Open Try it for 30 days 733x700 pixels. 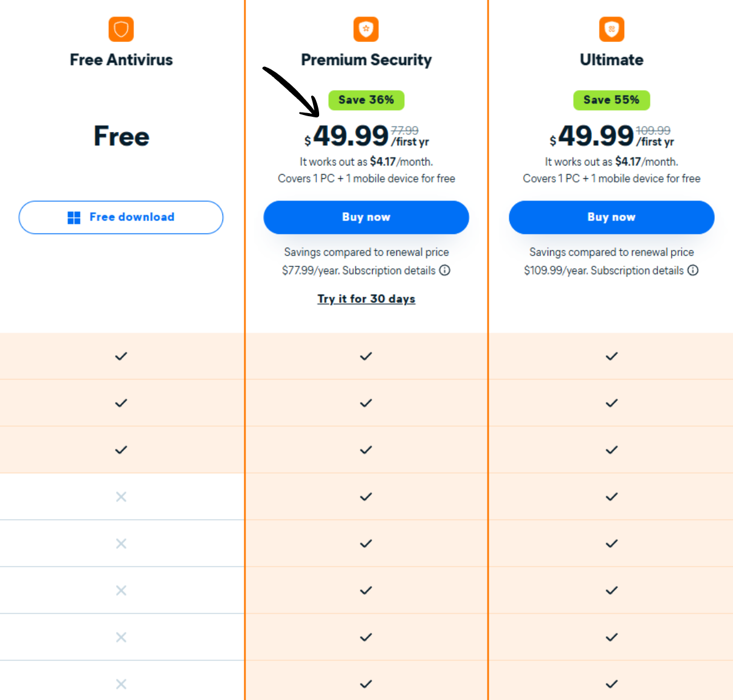(x=366, y=299)
